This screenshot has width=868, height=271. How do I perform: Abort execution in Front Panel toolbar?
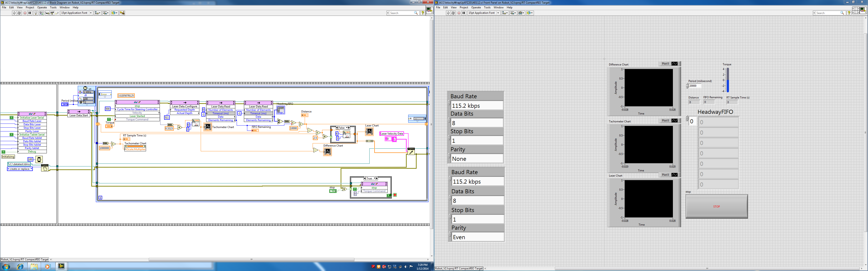pyautogui.click(x=459, y=13)
